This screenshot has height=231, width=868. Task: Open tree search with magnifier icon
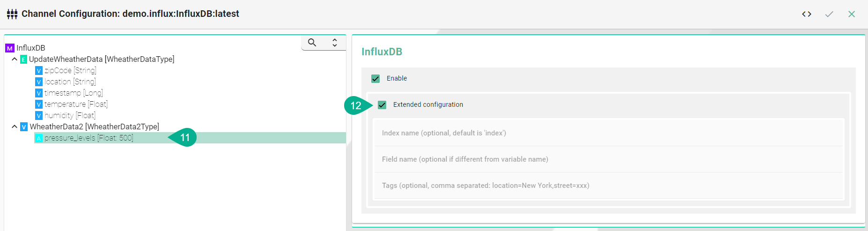(312, 43)
